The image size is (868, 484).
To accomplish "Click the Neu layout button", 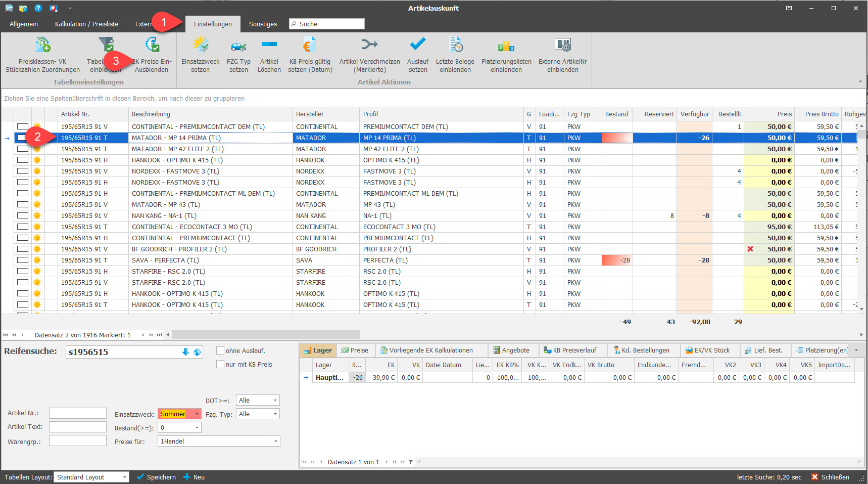I will [x=194, y=477].
